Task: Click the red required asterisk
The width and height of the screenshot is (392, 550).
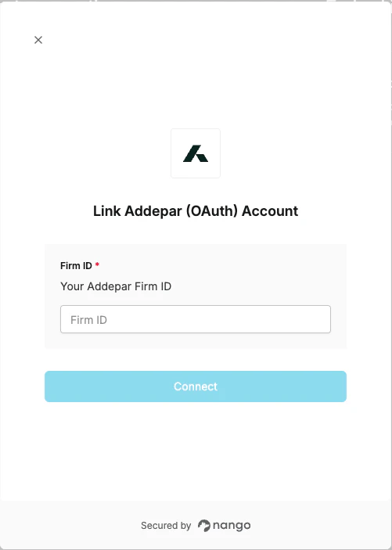Action: click(x=97, y=264)
